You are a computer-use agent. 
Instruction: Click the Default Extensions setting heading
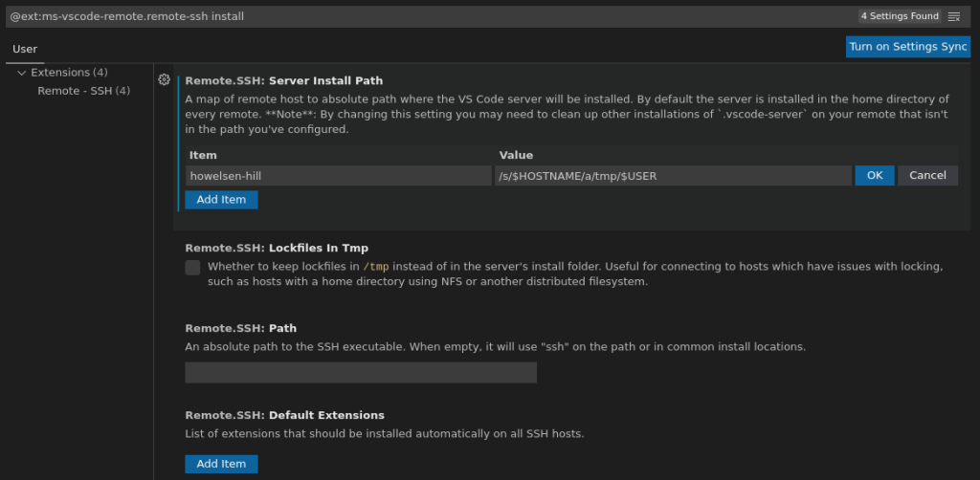coord(284,416)
